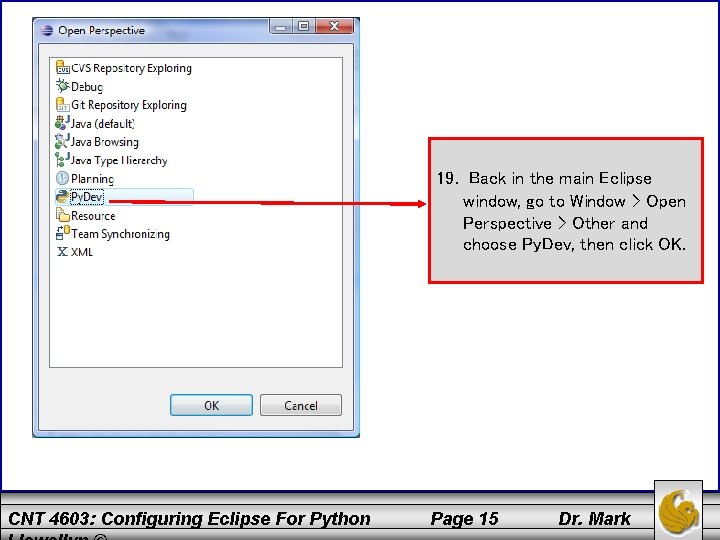The height and width of the screenshot is (540, 720).
Task: Click the Java Type Hierarchy icon
Action: (62, 160)
